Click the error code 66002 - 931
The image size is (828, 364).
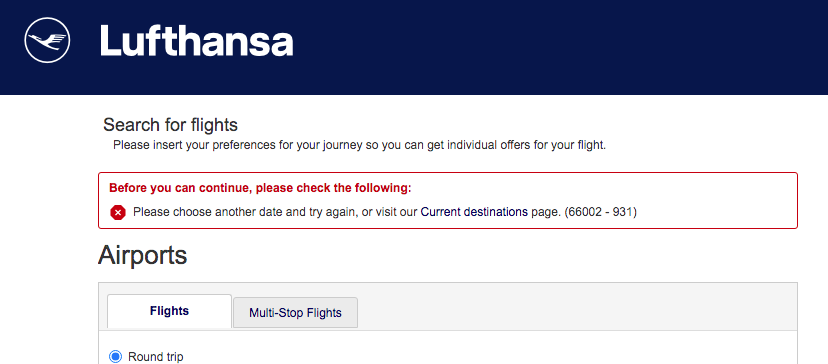(x=601, y=212)
